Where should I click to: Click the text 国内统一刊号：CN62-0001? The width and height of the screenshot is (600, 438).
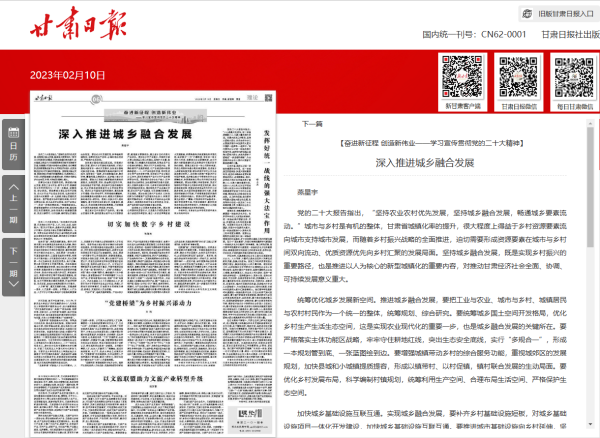[474, 34]
